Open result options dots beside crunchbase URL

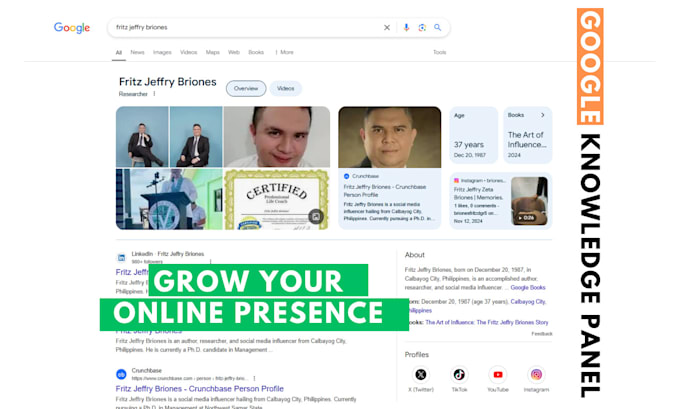click(255, 378)
